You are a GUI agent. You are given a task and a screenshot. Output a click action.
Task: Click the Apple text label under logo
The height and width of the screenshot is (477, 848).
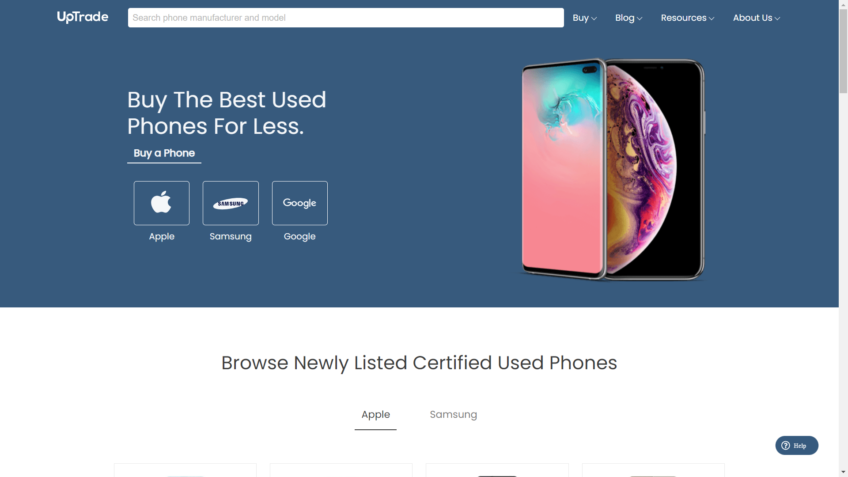point(161,236)
